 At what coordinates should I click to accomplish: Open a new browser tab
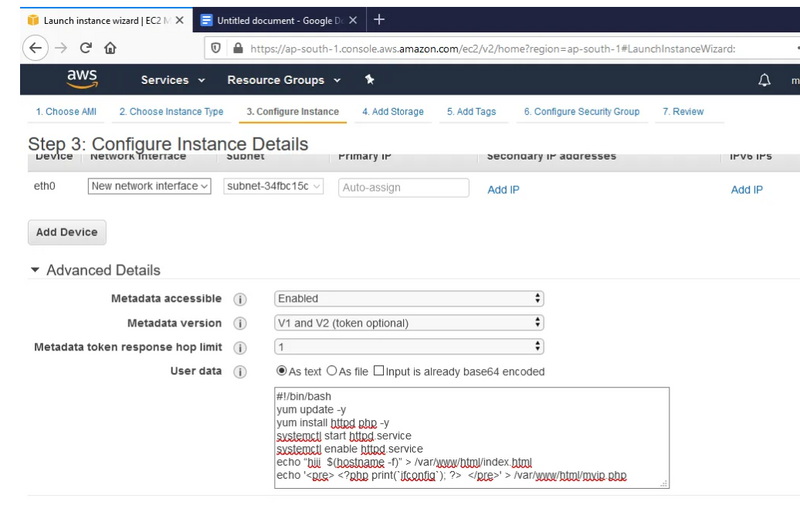click(x=379, y=20)
